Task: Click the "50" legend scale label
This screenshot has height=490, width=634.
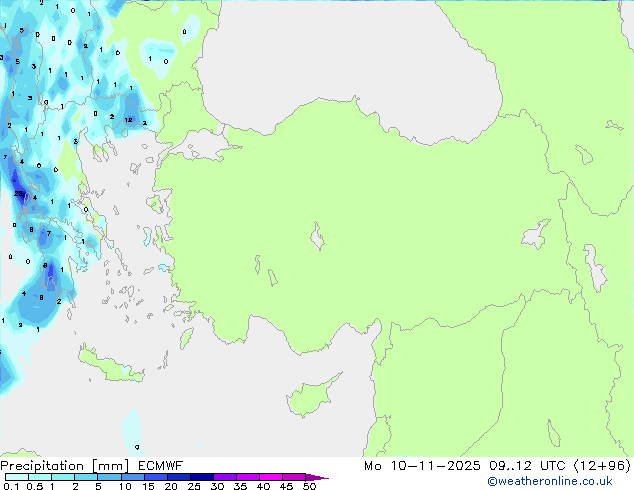Action: click(x=310, y=486)
